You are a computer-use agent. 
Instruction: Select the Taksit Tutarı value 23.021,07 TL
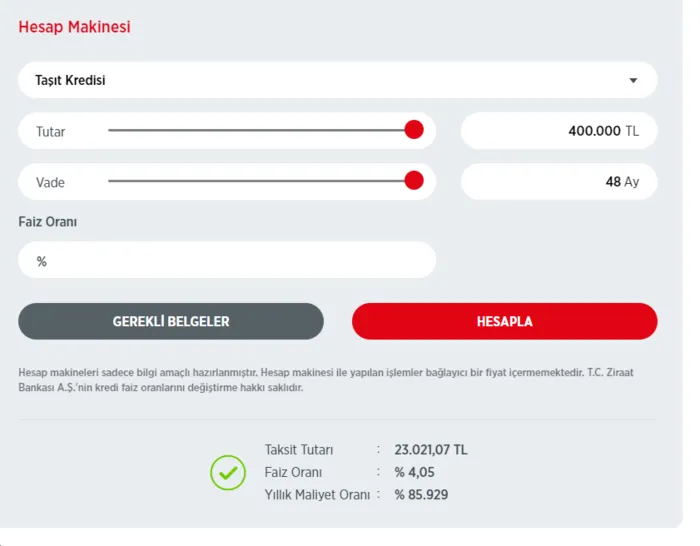[431, 450]
